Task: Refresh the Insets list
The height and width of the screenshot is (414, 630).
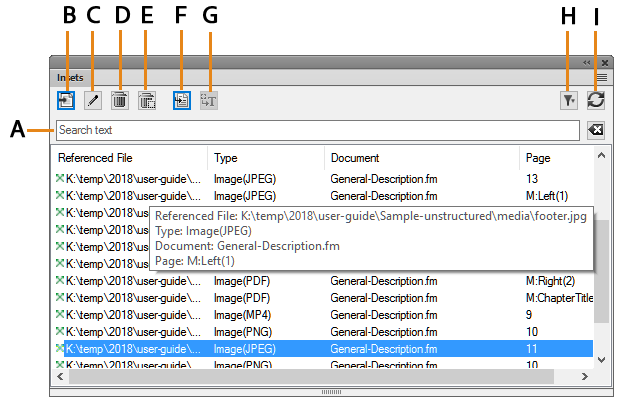Action: click(x=596, y=99)
